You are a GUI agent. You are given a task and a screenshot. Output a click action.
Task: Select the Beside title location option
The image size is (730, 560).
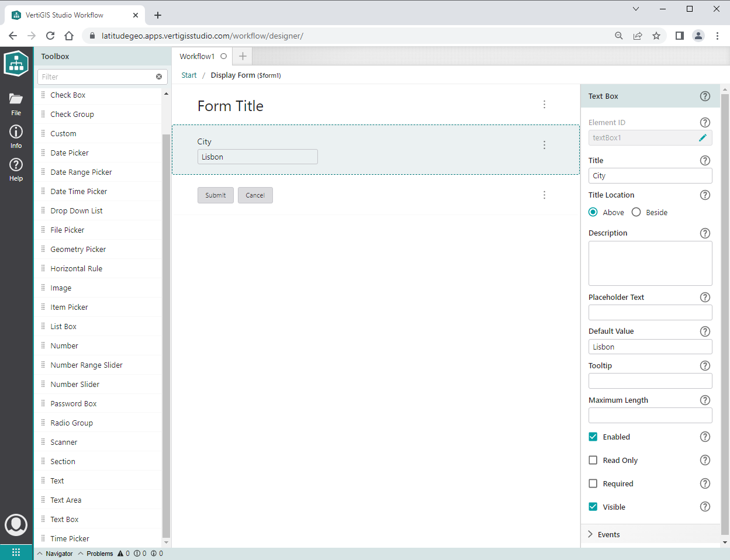click(x=636, y=212)
